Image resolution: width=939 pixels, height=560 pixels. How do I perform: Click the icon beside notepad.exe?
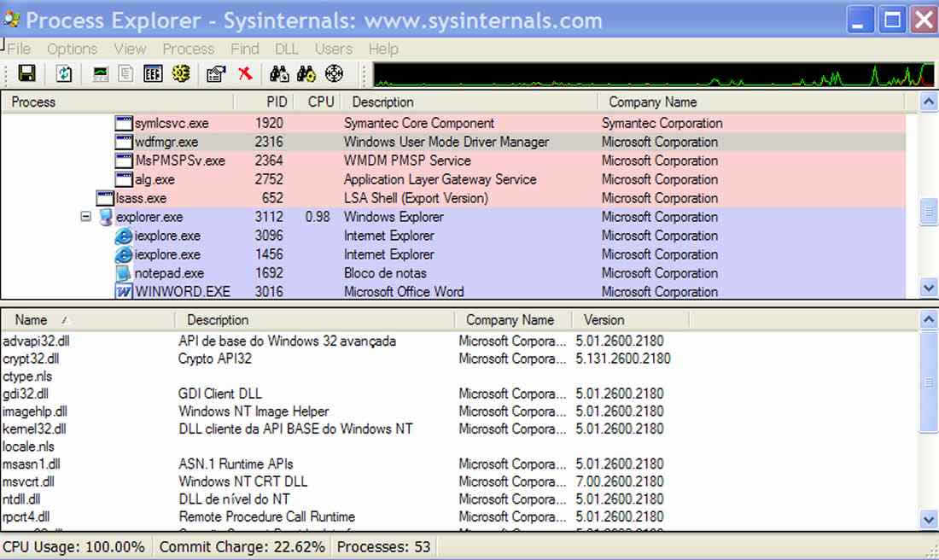[x=124, y=273]
